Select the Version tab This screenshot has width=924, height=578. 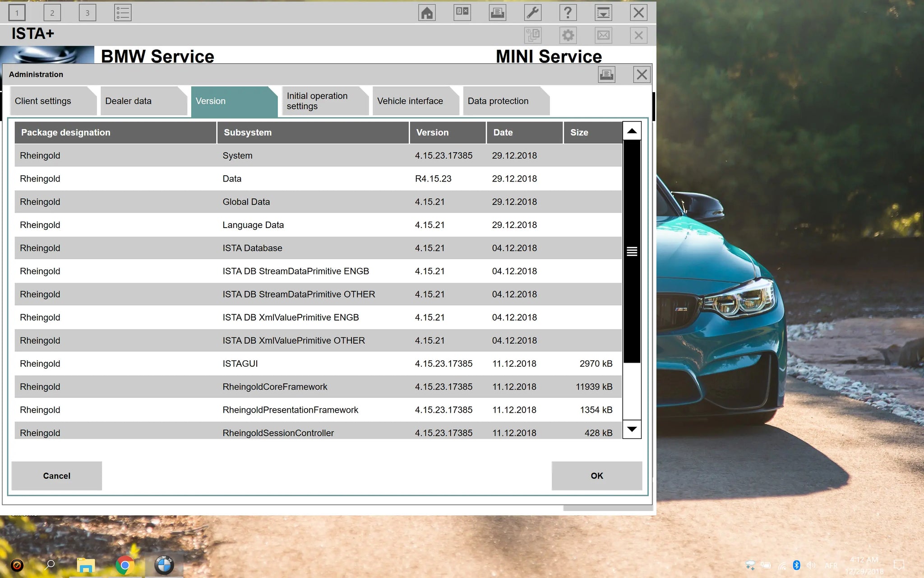pos(235,101)
